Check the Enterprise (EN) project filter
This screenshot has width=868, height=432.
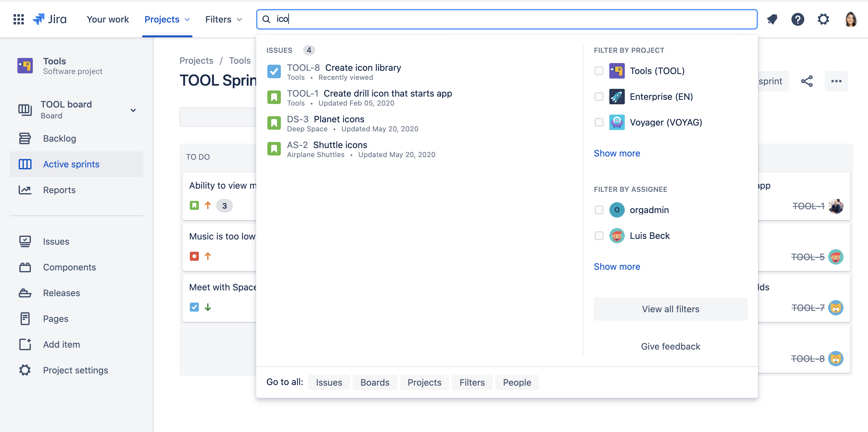point(599,97)
